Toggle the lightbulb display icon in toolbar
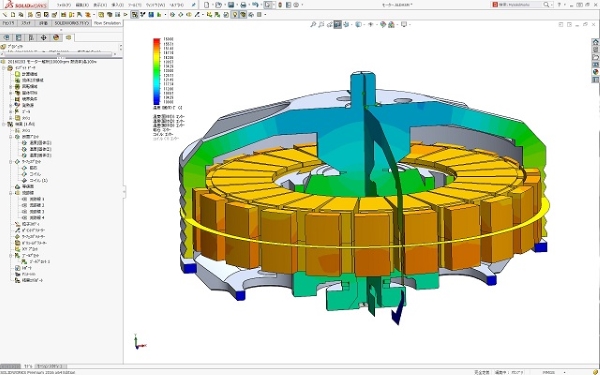The width and height of the screenshot is (600, 375). pos(235,15)
